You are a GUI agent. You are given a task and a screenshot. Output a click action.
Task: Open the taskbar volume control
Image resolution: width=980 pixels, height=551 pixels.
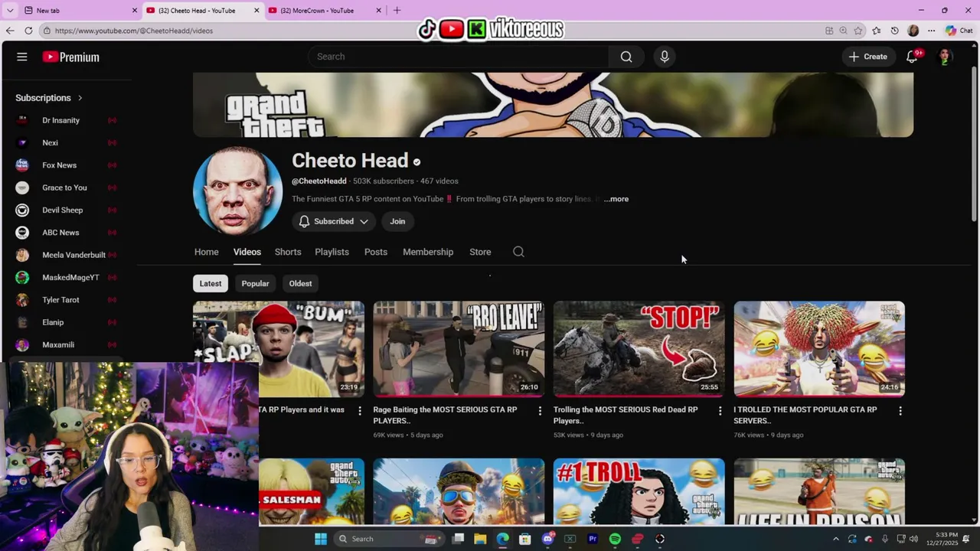coord(913,539)
